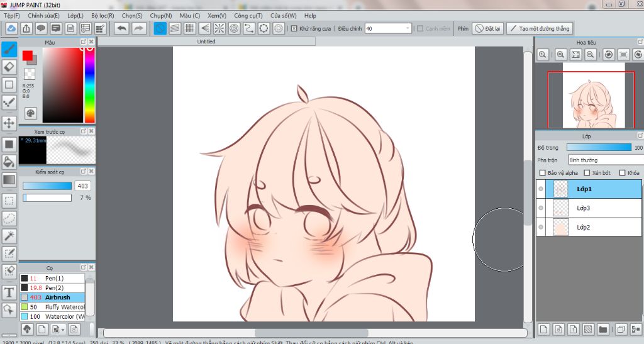Click the brush size value field 403

coord(82,186)
